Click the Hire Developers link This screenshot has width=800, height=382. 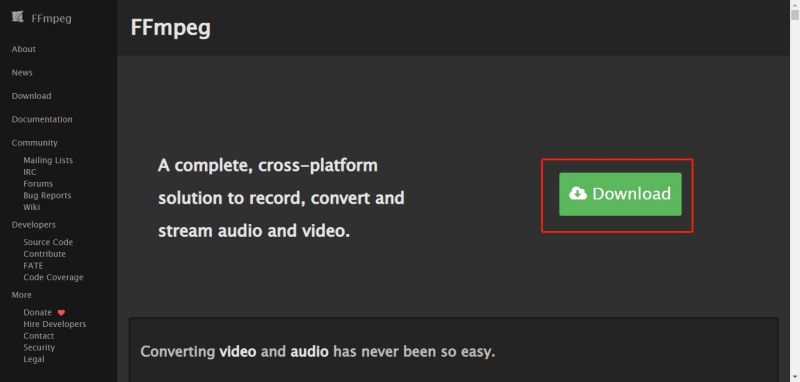tap(55, 324)
